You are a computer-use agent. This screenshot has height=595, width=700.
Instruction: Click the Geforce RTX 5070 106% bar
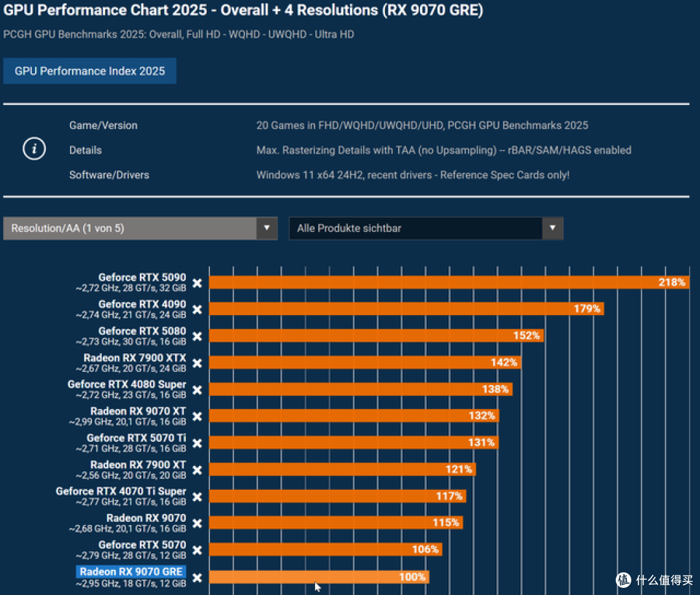(x=325, y=549)
